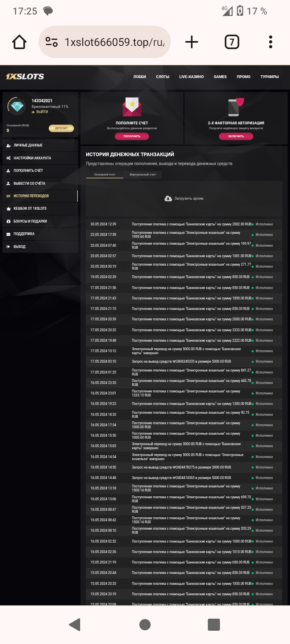
Task: Open support using the envelope icon
Action: tap(9, 233)
